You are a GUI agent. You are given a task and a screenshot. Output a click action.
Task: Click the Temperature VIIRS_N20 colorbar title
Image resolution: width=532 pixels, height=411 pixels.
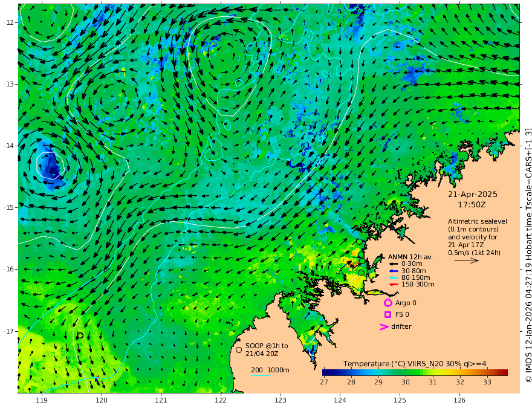[415, 364]
